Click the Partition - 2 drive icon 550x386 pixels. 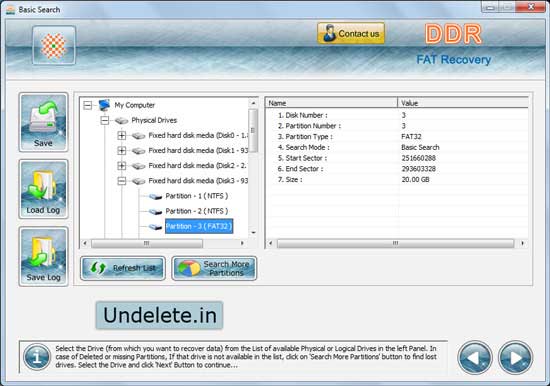click(155, 212)
